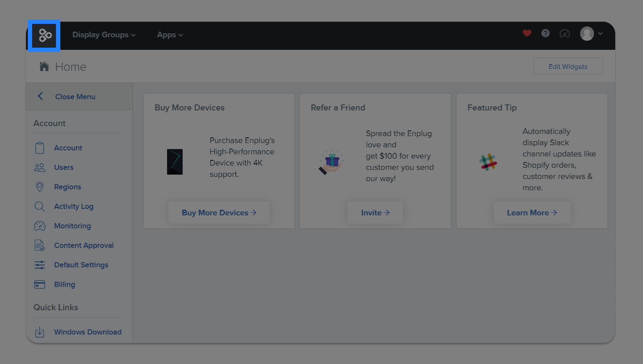Screen dimensions: 643x364
Task: Click the Users people icon
Action: pyautogui.click(x=39, y=167)
